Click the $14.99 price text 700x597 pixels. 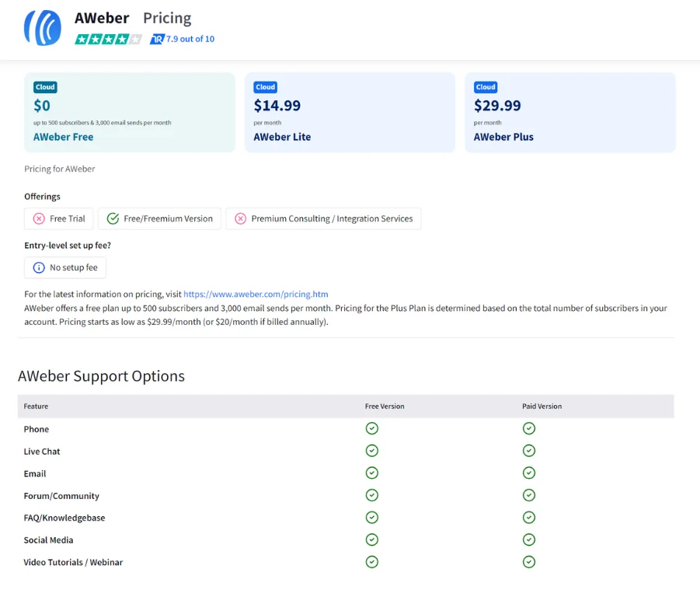coord(277,106)
